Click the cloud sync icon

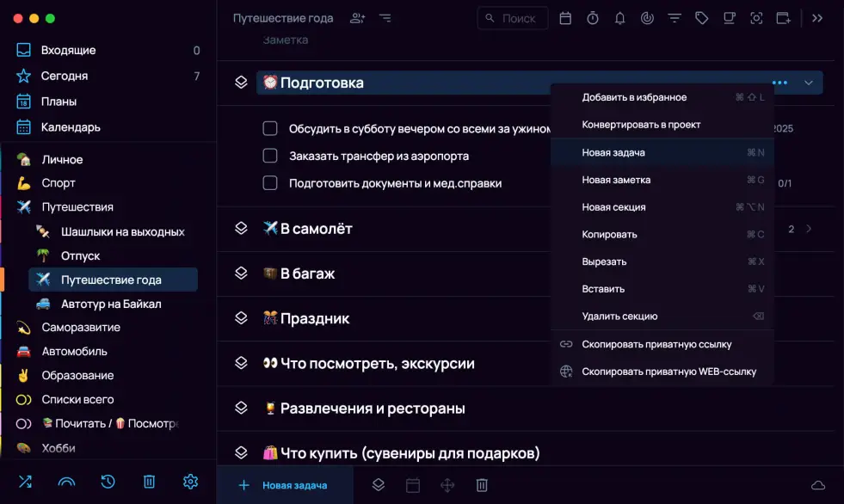point(818,486)
